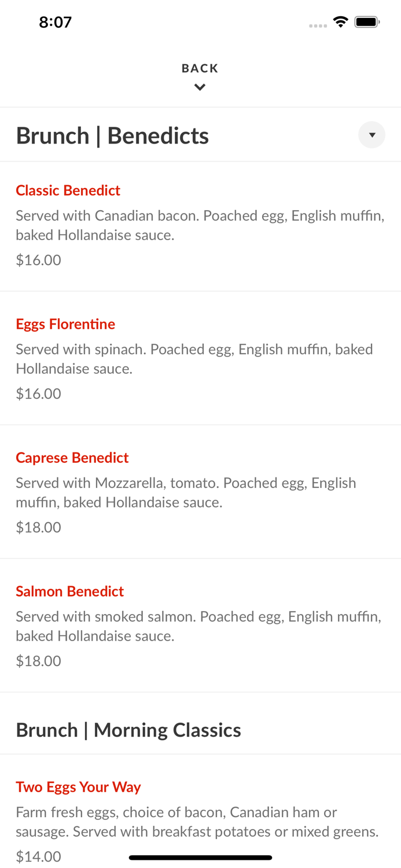Tap the Eggs Florentine $16.00 price
This screenshot has width=401, height=868.
[38, 393]
